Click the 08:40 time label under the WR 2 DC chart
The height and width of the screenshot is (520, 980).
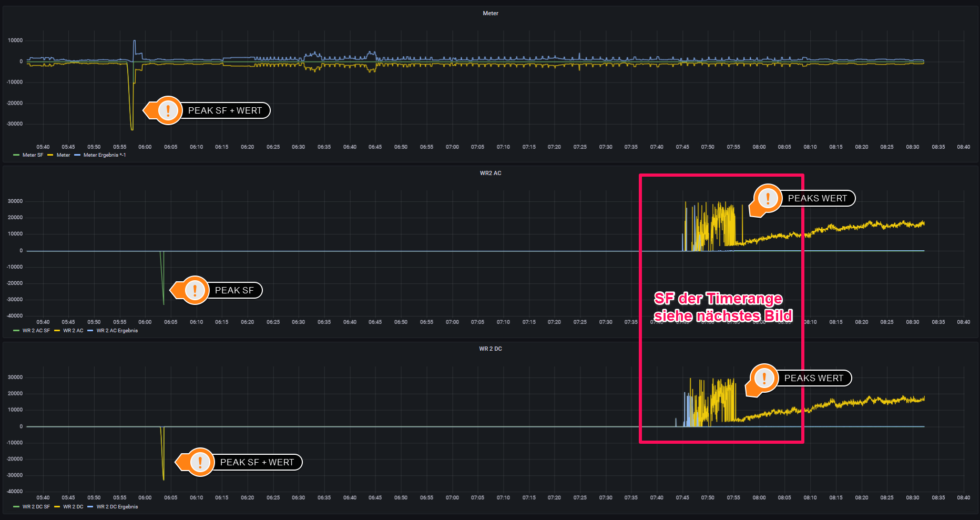[x=964, y=498]
